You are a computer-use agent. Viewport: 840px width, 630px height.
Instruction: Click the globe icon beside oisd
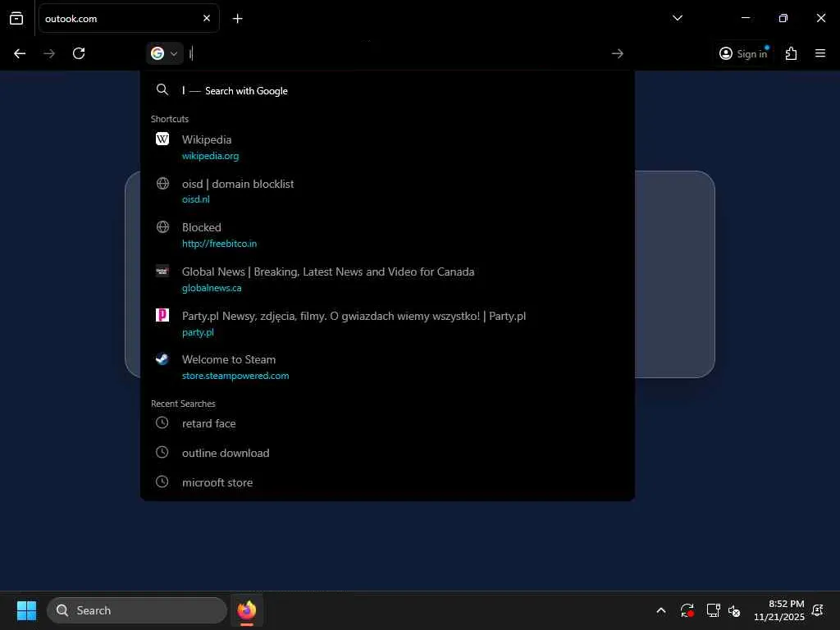pyautogui.click(x=162, y=184)
